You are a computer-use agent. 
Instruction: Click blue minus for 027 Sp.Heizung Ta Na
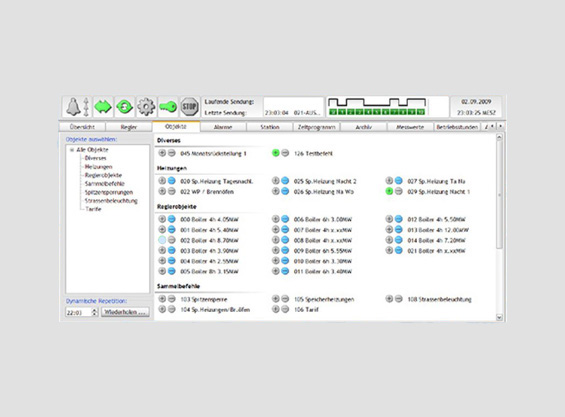click(x=399, y=181)
